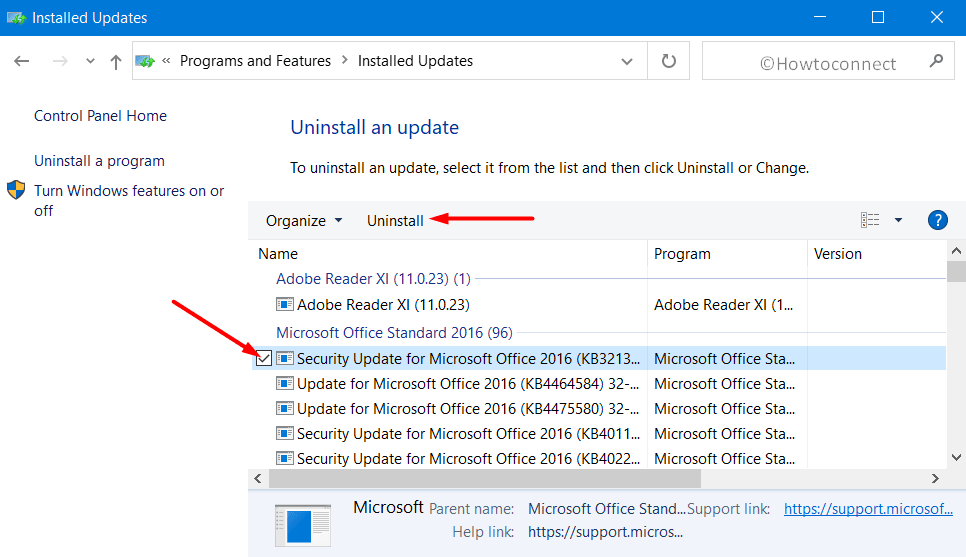Select Security Update for Office 2016 KB4022
Image resolution: width=966 pixels, height=557 pixels.
click(599, 458)
